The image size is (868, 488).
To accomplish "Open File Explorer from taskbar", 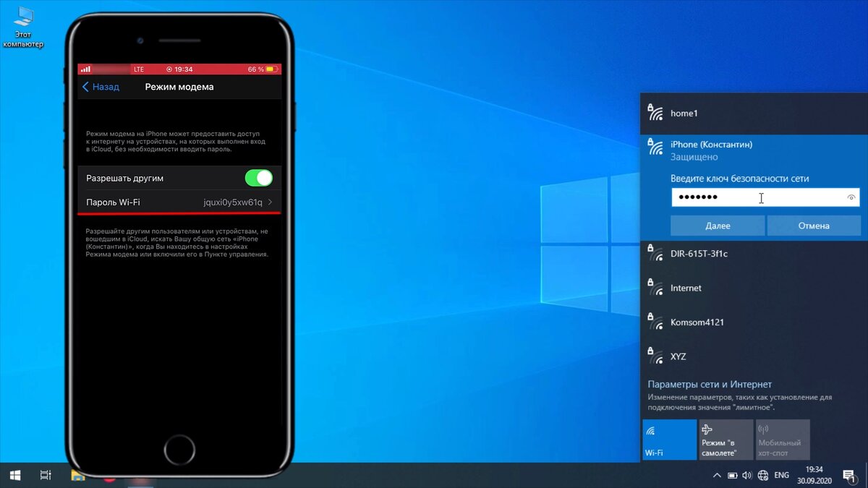I will coord(78,475).
